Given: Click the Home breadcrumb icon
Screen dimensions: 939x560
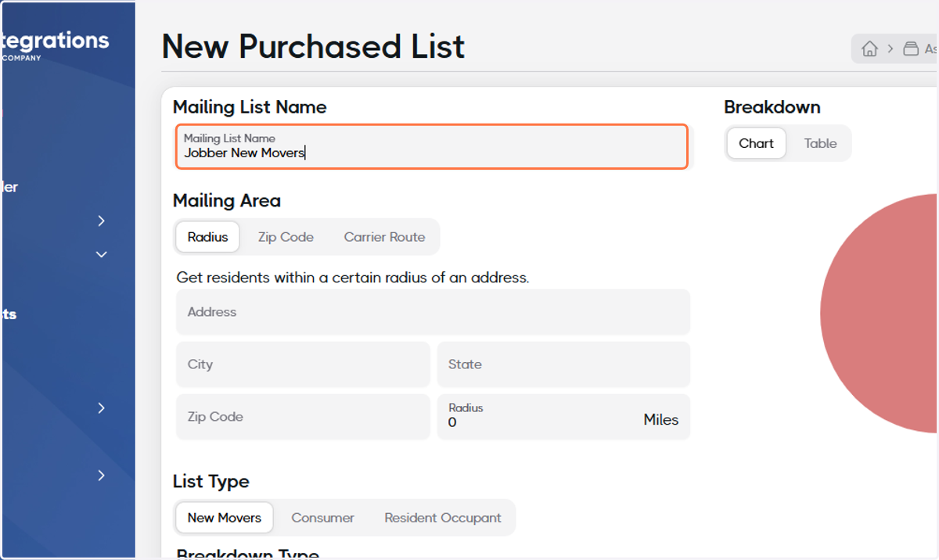Looking at the screenshot, I should pos(869,48).
